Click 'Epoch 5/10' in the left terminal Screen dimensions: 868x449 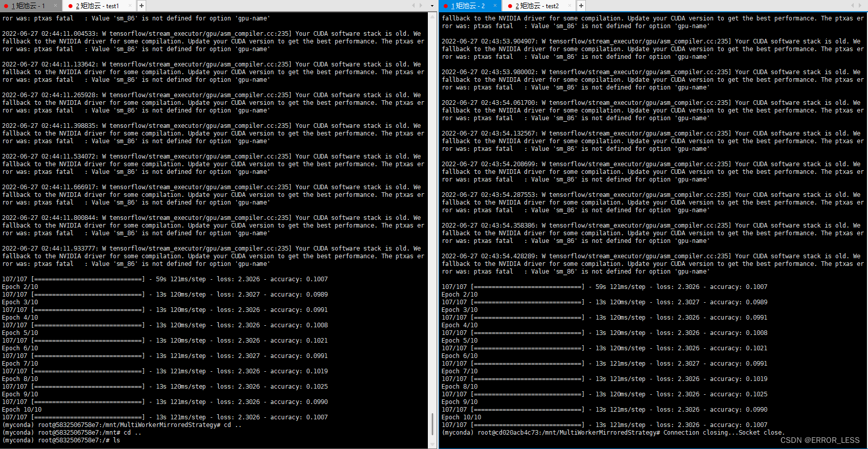coord(20,333)
